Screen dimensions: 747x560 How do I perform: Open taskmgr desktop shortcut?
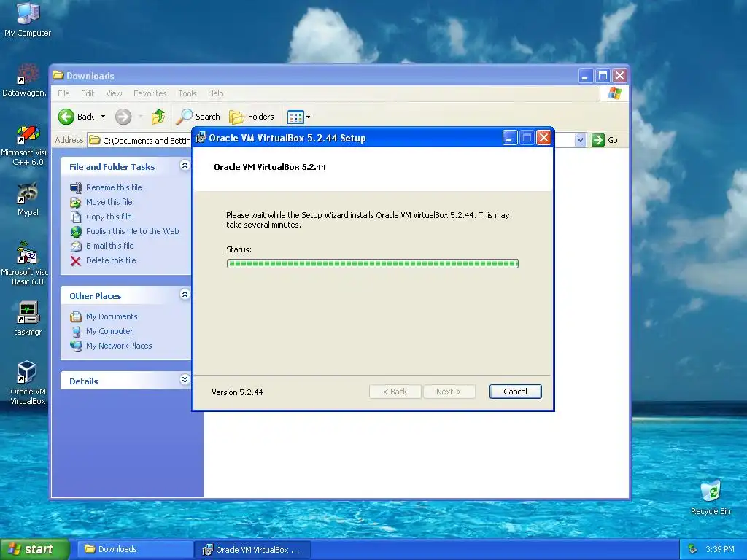click(28, 318)
